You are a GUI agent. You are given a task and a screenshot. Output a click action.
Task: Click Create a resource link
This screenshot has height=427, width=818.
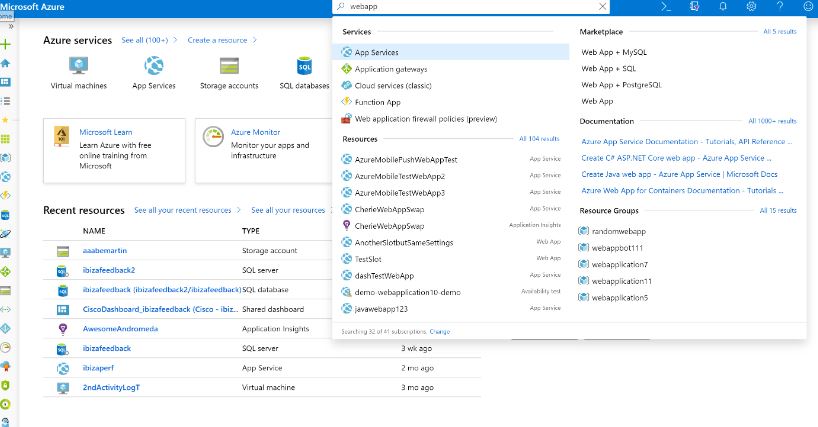[x=217, y=40]
